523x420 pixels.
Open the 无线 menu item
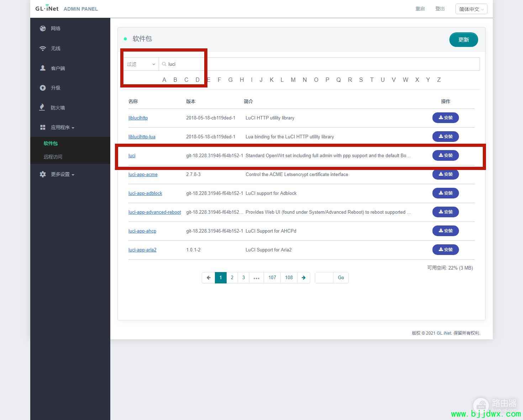pyautogui.click(x=56, y=48)
